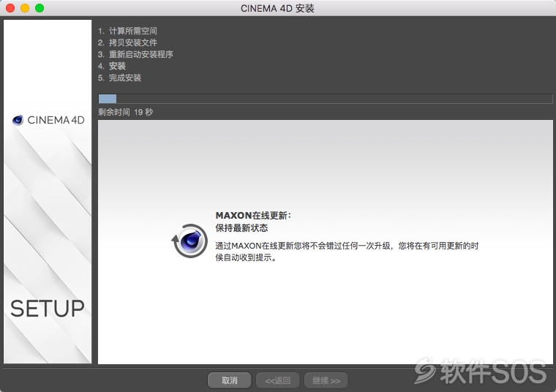The image size is (556, 392).
Task: Click the SETUP text in sidebar
Action: click(48, 309)
